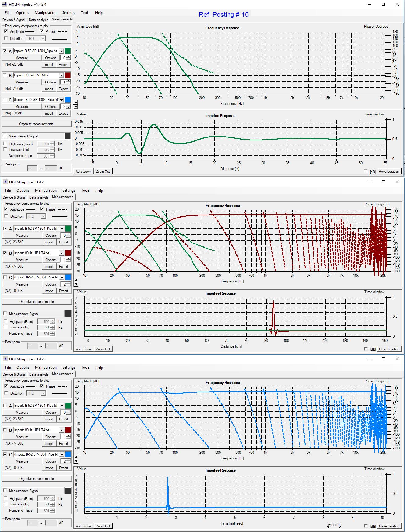
Task: Enable Highpass (From) checkbox in middle window
Action: 5,321
